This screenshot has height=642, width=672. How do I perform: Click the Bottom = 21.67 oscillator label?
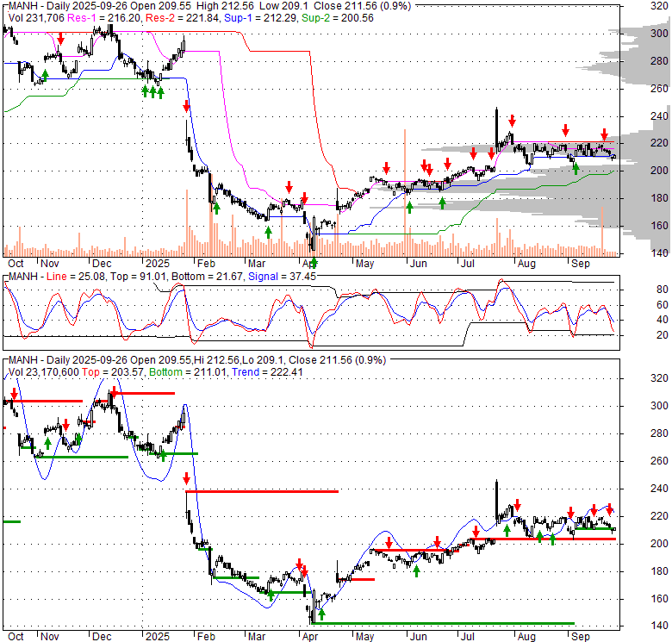coord(207,277)
